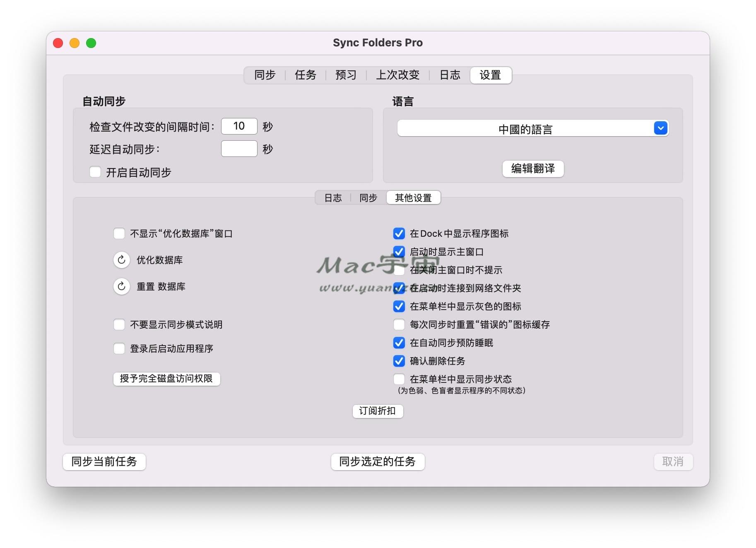Select the inner 日志 settings tab
756x548 pixels.
332,197
